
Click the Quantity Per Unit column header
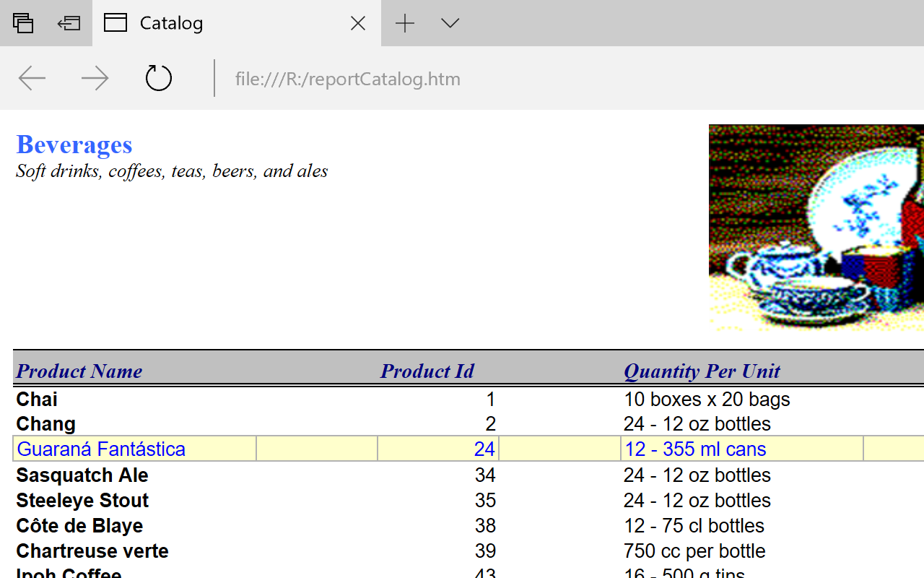(702, 371)
